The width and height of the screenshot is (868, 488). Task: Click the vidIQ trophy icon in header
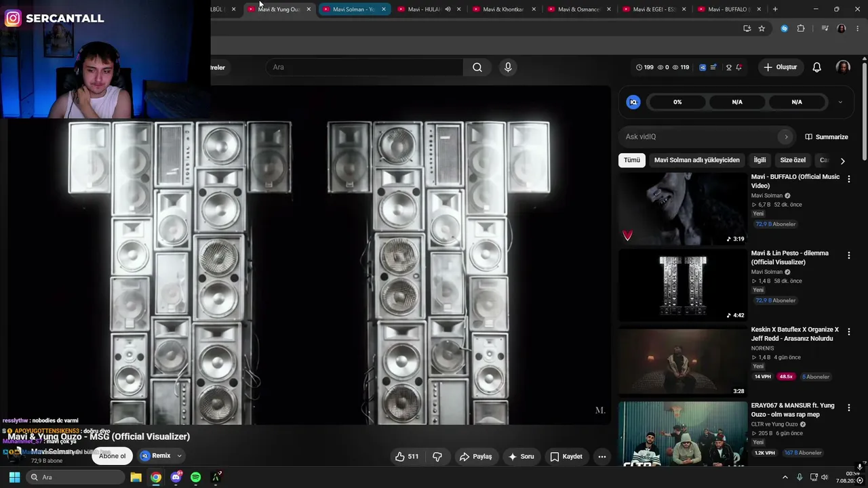click(x=729, y=67)
